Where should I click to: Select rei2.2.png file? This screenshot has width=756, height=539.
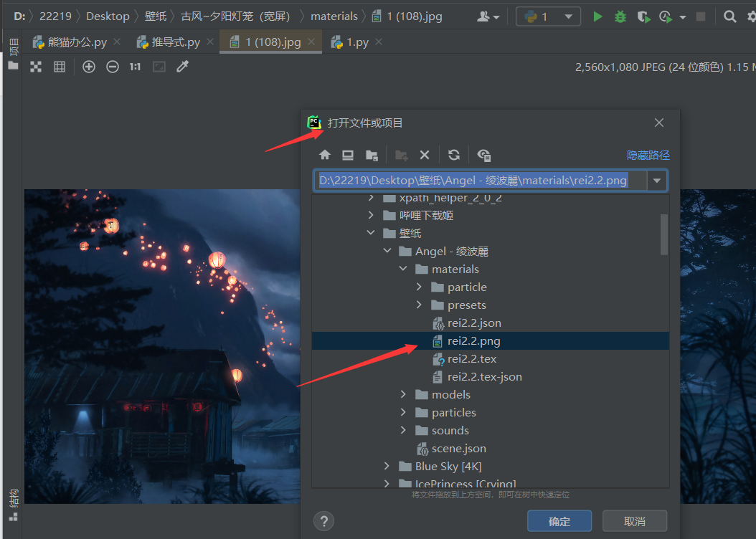coord(491,340)
